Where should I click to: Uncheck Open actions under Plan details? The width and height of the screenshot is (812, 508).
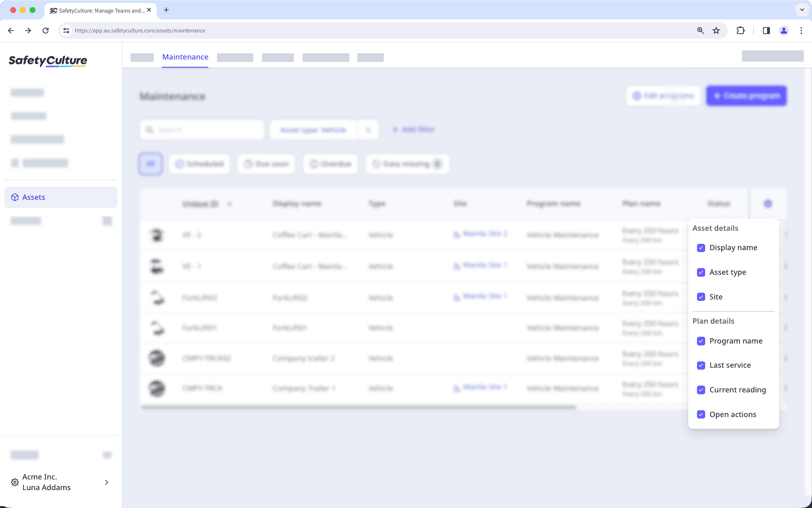(x=701, y=414)
